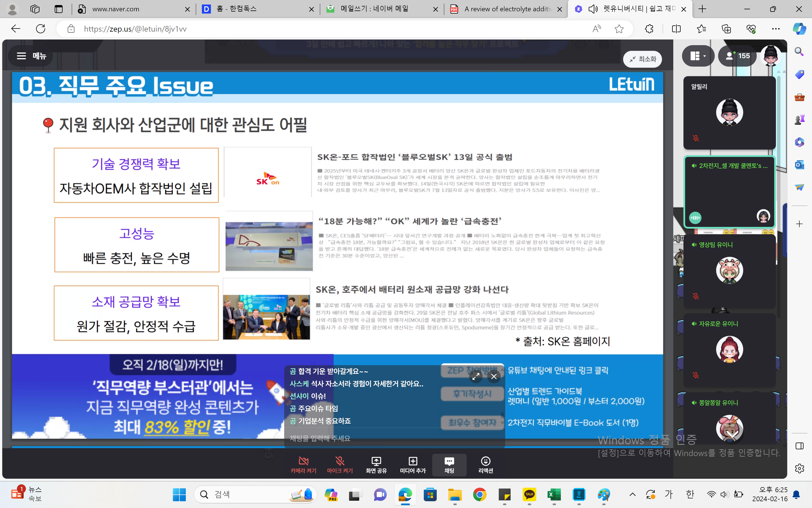This screenshot has width=812, height=508.
Task: Turn on the camera with 카메라 켜기
Action: pyautogui.click(x=303, y=465)
